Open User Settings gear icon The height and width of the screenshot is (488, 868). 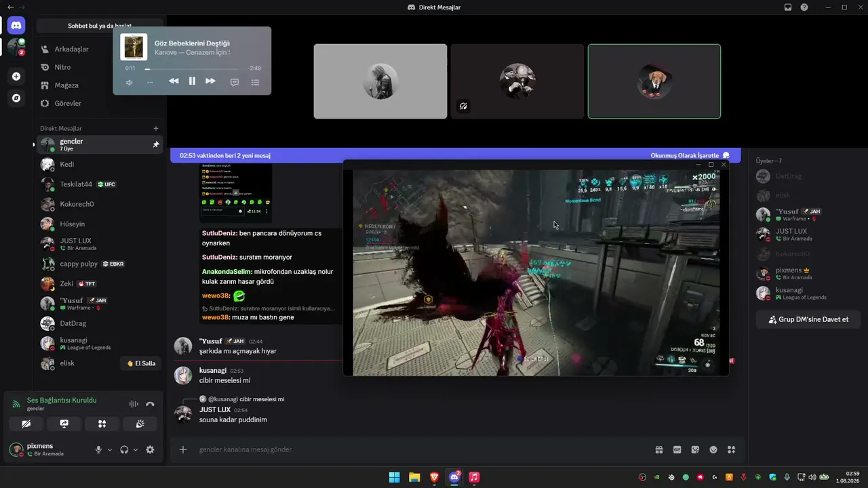pos(150,449)
